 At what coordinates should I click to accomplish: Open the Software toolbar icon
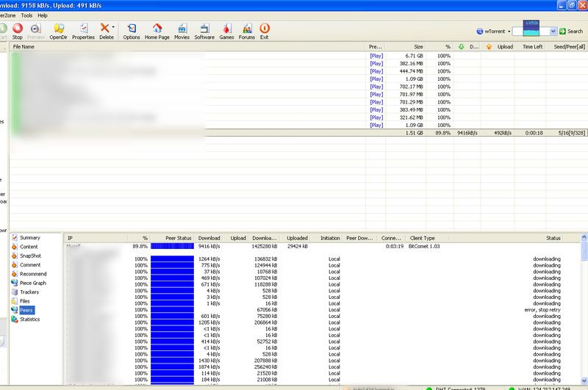pyautogui.click(x=204, y=32)
